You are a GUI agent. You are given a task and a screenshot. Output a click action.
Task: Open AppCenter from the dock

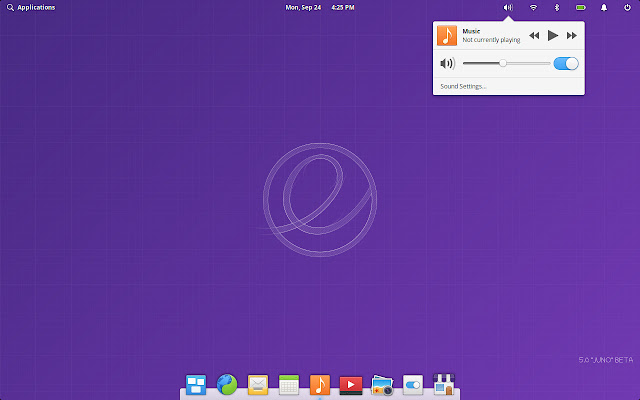[x=444, y=384]
